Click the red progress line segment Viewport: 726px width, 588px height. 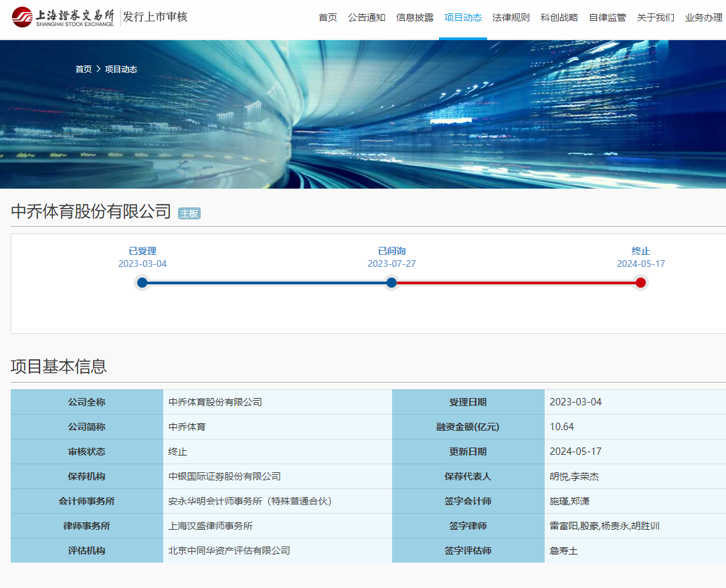(515, 282)
